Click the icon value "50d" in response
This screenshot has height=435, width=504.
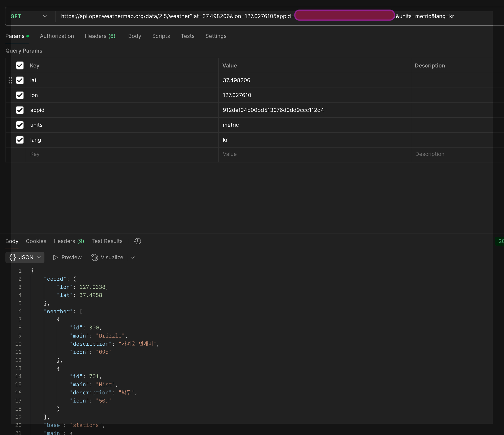pyautogui.click(x=104, y=401)
